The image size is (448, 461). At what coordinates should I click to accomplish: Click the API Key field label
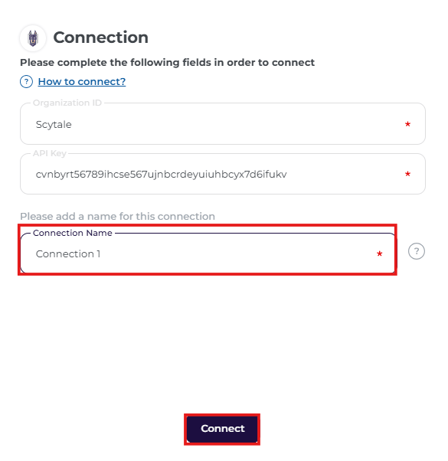(49, 153)
